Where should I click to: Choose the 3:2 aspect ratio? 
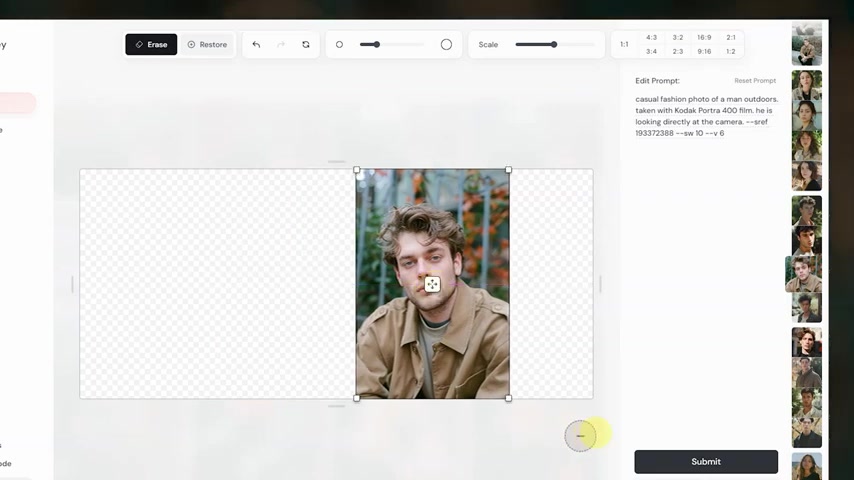[678, 38]
